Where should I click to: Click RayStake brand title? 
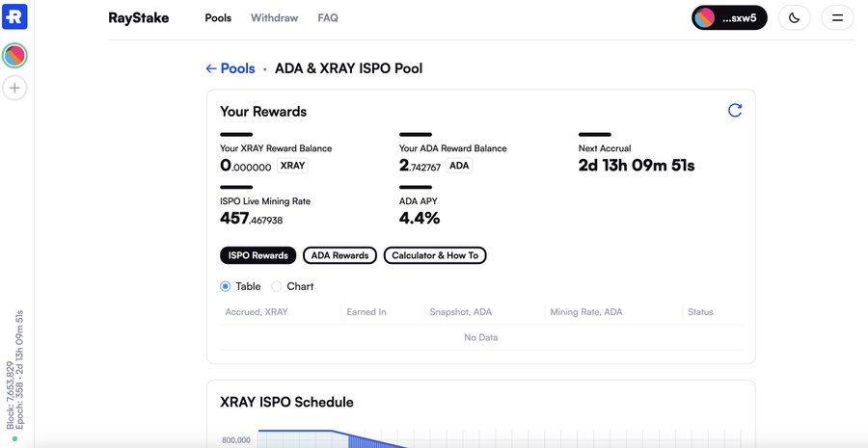[x=138, y=17]
